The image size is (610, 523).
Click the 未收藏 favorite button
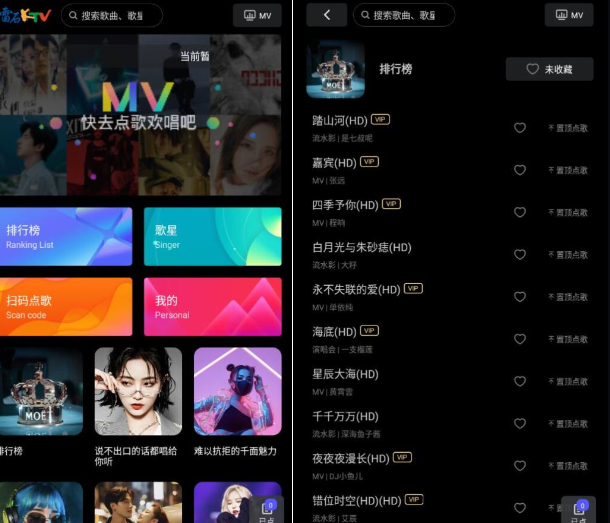click(x=549, y=69)
